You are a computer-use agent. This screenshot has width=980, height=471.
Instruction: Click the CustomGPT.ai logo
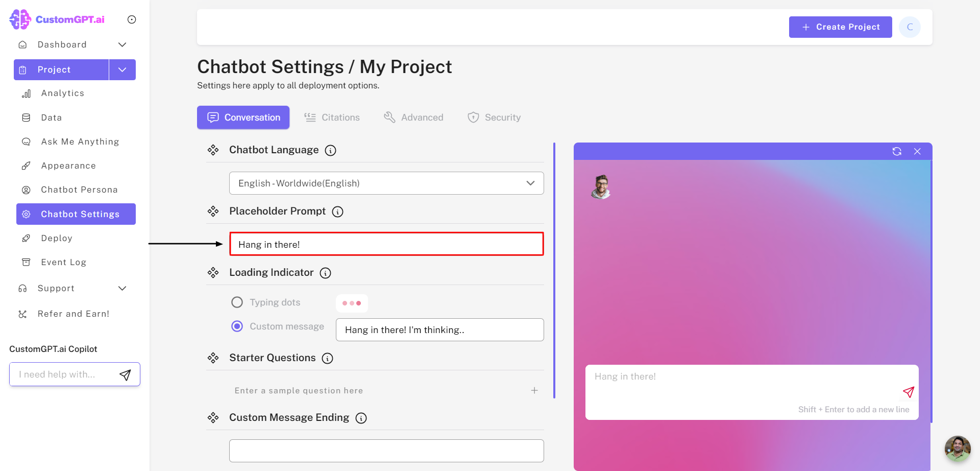point(57,19)
